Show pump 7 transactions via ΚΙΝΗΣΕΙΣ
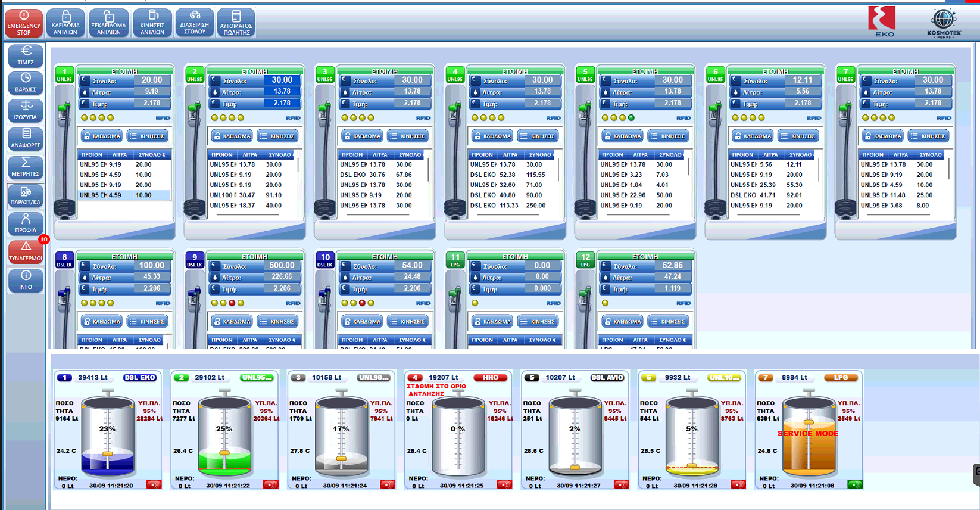Image resolution: width=980 pixels, height=510 pixels. coord(928,136)
